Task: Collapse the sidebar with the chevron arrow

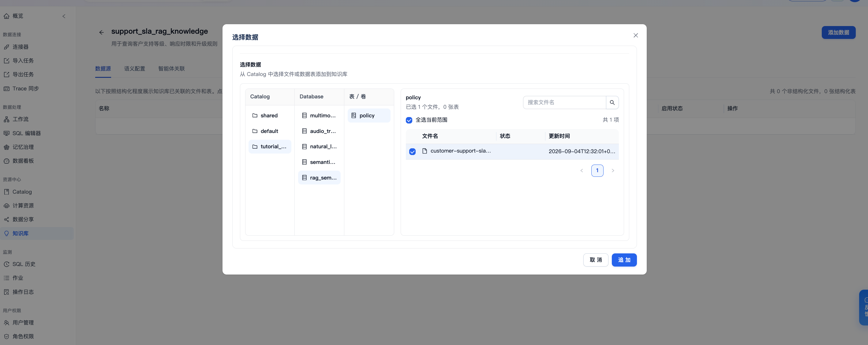Action: click(x=64, y=16)
